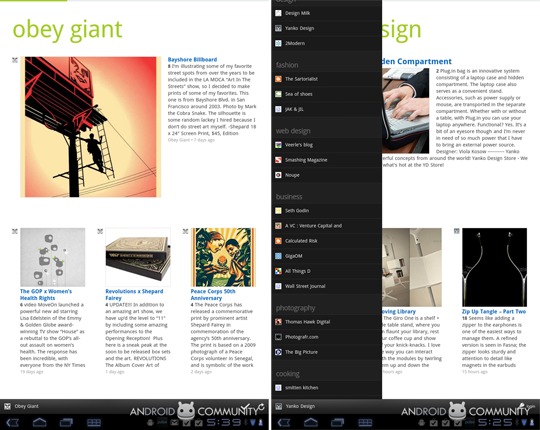Tap the Gmail notification icon in left status bar
The image size is (540, 430).
pos(175,423)
